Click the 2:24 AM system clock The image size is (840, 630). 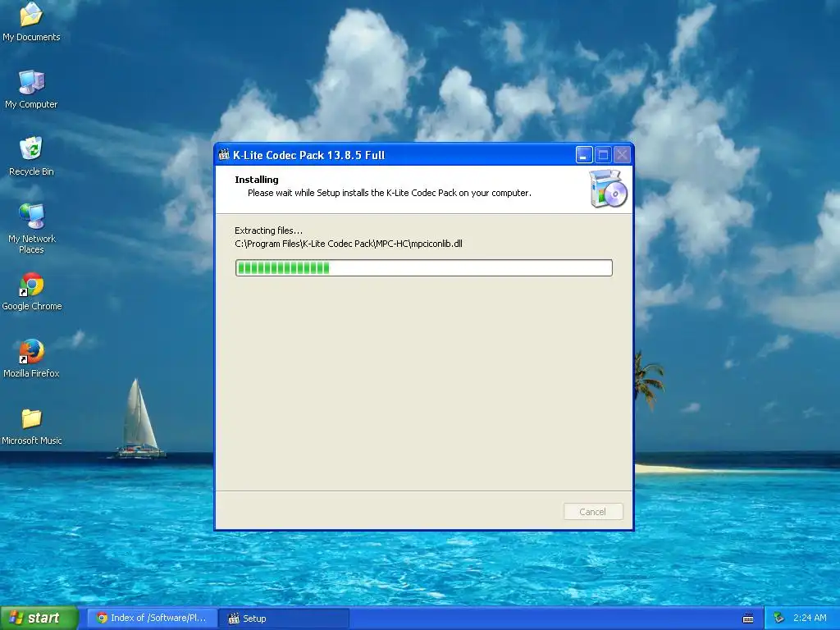click(x=810, y=619)
